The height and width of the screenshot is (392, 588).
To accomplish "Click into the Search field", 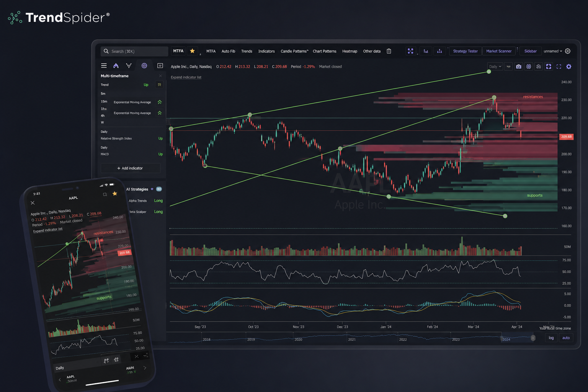I will 135,51.
